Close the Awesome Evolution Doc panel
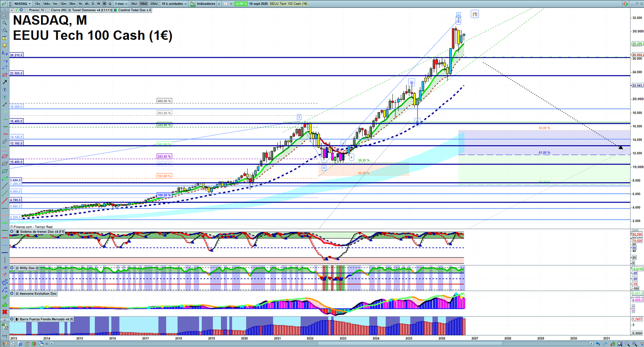 point(12,294)
